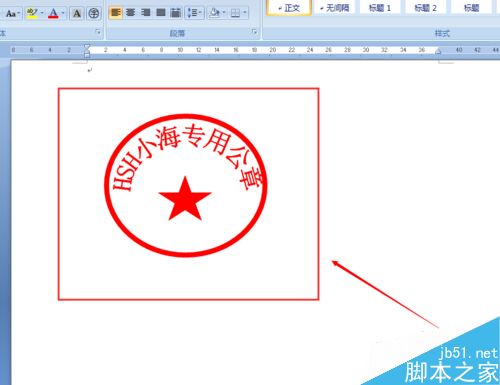
Task: Apply the 标题 1 style
Action: coord(380,7)
